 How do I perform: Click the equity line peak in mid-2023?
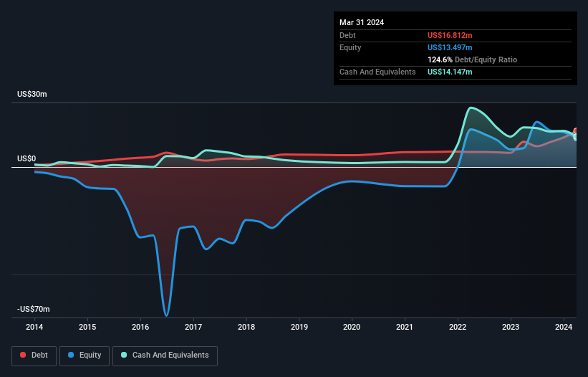(x=537, y=122)
